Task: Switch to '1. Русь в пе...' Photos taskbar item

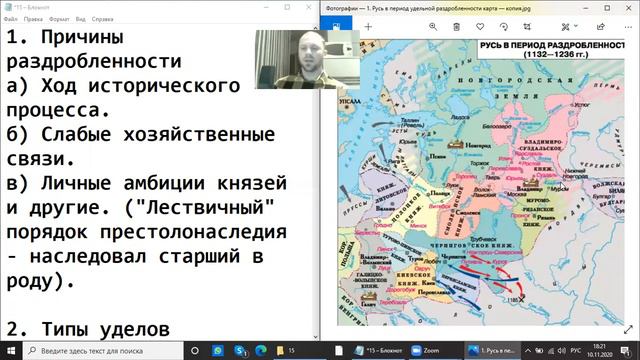Action: click(492, 351)
